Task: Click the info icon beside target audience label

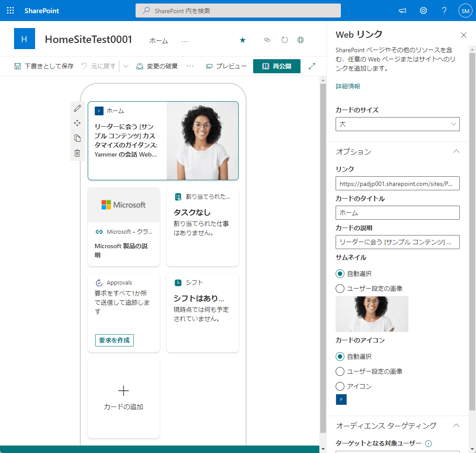Action: [428, 444]
